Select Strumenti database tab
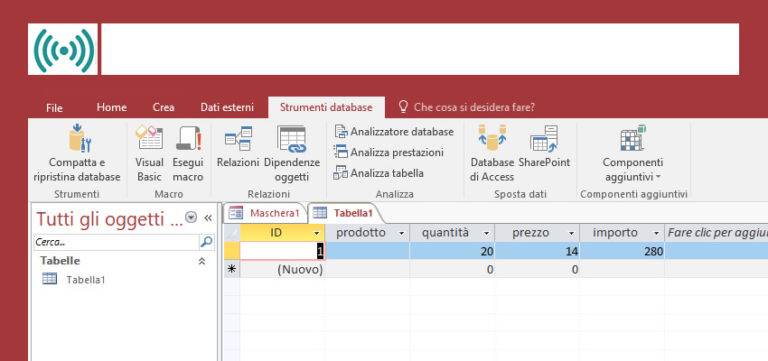Screen dimensions: 768x361 (326, 107)
